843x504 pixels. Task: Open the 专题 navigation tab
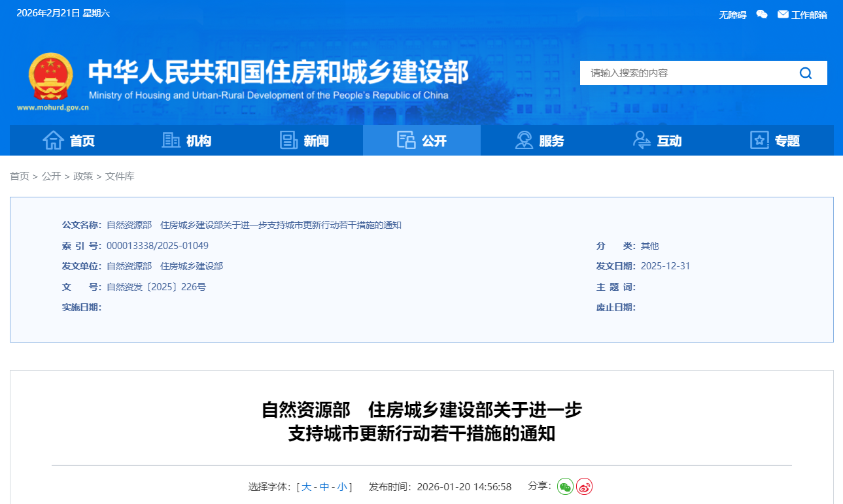point(775,141)
